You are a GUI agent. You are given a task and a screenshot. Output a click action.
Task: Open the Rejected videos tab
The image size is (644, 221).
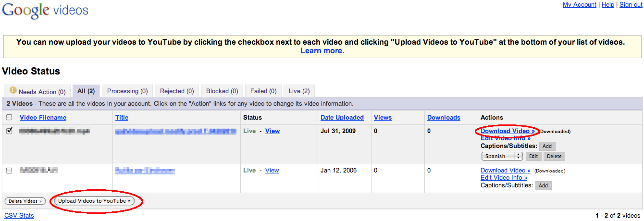177,91
